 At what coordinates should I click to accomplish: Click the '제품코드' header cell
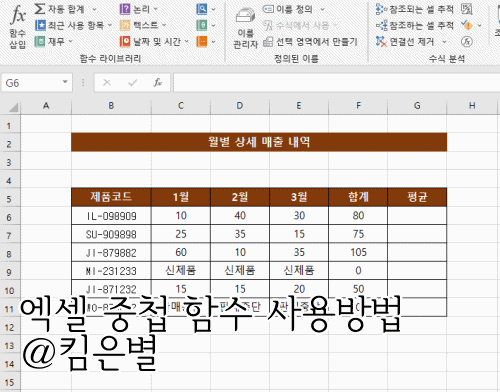click(111, 197)
